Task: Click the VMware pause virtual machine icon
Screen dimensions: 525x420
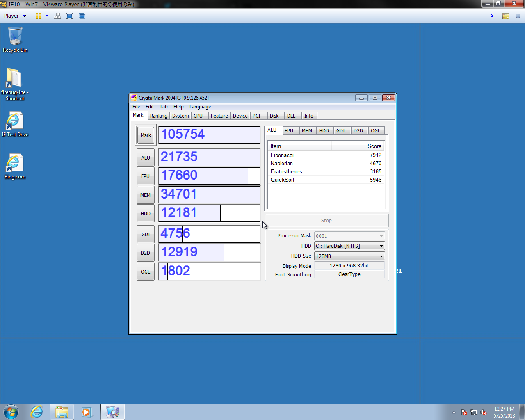Action: pyautogui.click(x=39, y=16)
